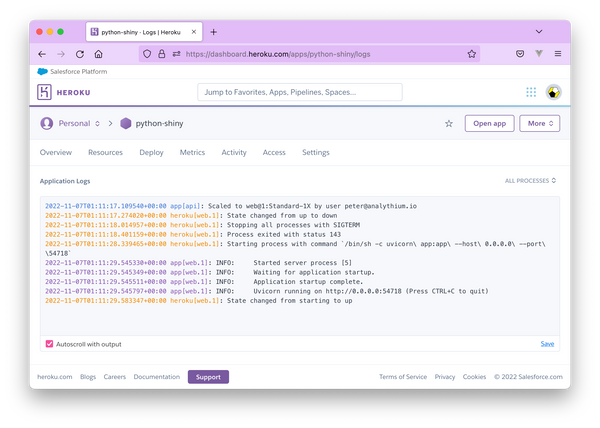Click the python-shiny hexagon app icon

pos(126,124)
